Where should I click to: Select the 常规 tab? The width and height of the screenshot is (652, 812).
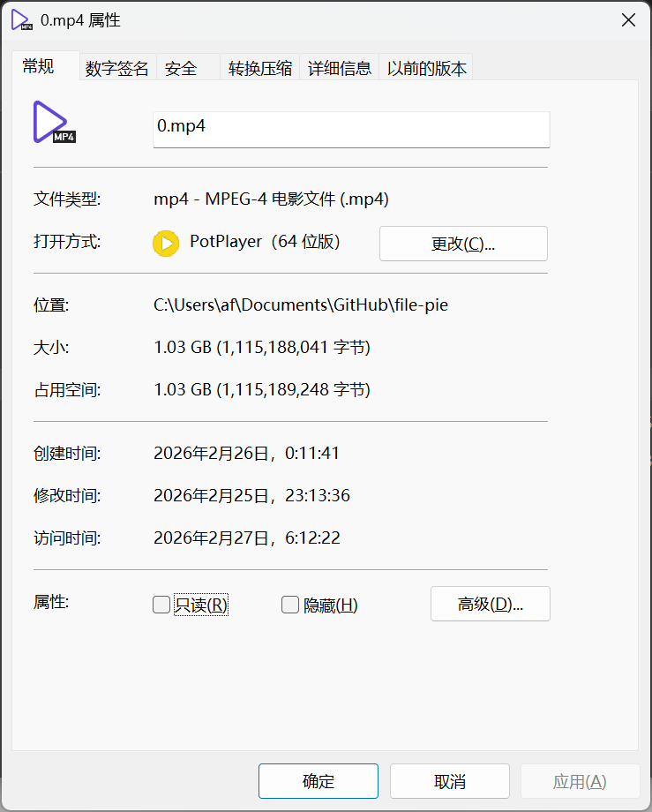(39, 66)
